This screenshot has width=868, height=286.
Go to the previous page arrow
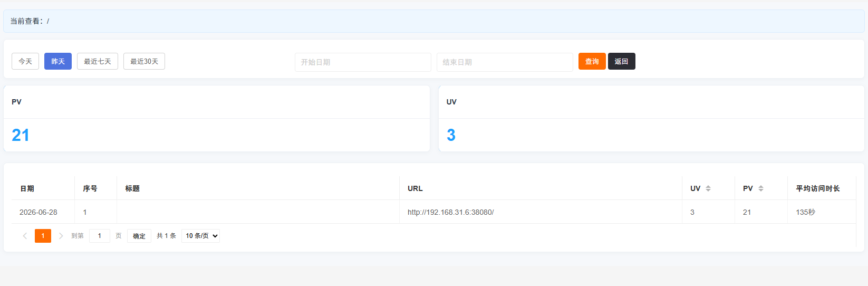(25, 236)
